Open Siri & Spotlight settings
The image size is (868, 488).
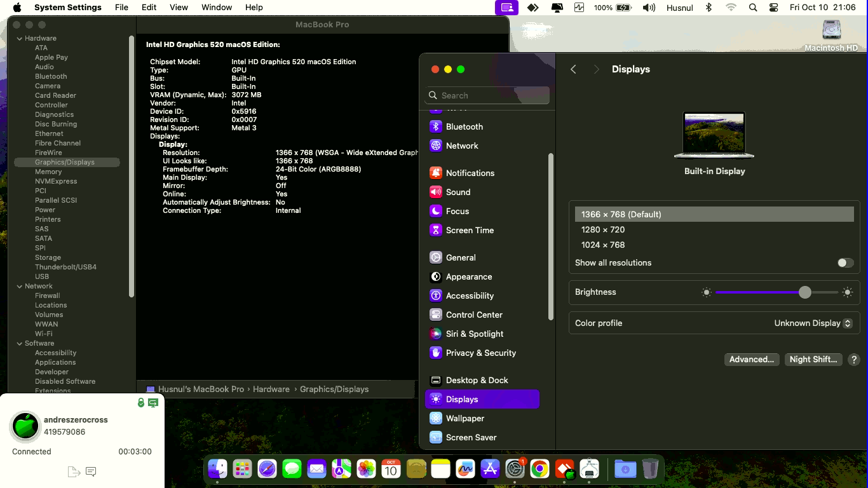click(482, 334)
